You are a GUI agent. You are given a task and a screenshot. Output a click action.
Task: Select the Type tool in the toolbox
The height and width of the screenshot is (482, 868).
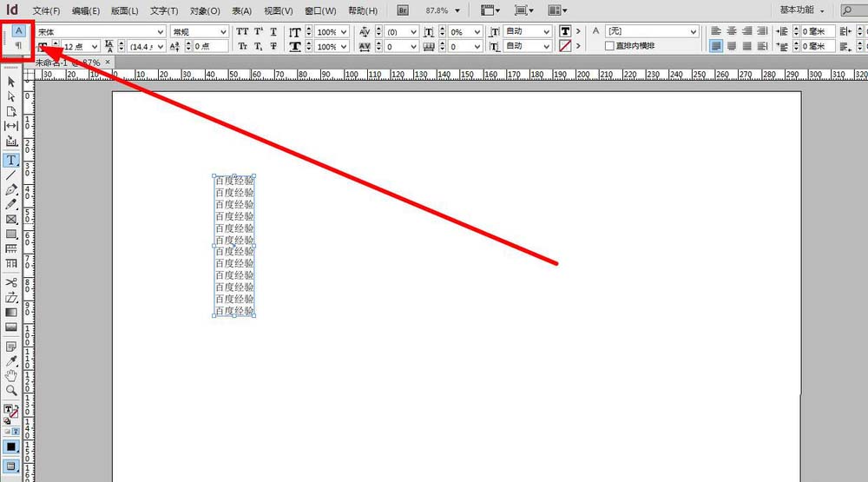pos(12,161)
